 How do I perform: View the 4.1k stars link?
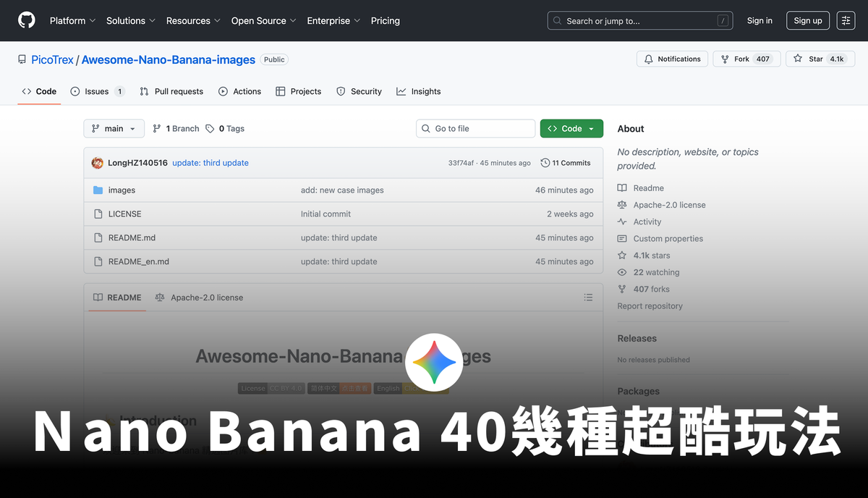pyautogui.click(x=644, y=256)
